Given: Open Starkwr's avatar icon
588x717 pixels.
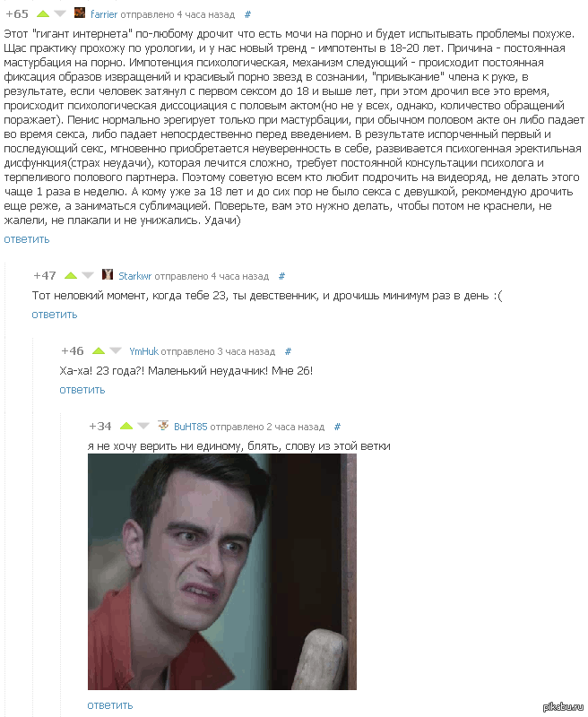Looking at the screenshot, I should tap(108, 274).
